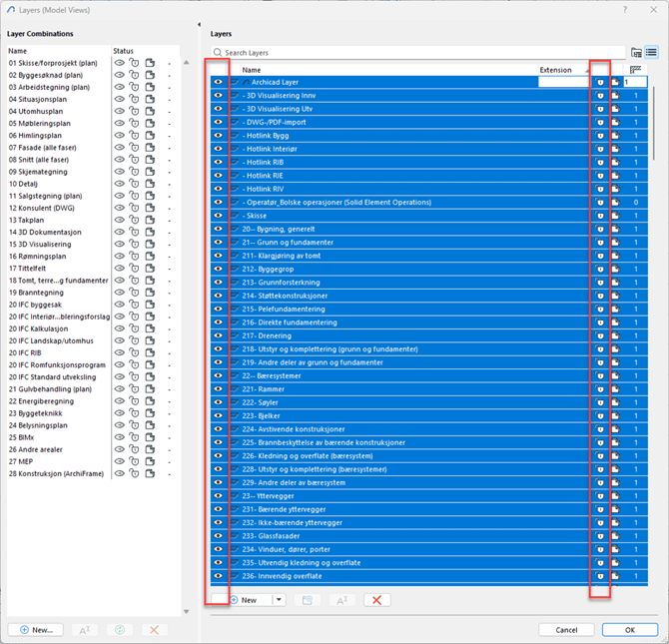Toggle visibility of 217- Drenering layer
Viewport: 669px width, 644px height.
point(219,335)
